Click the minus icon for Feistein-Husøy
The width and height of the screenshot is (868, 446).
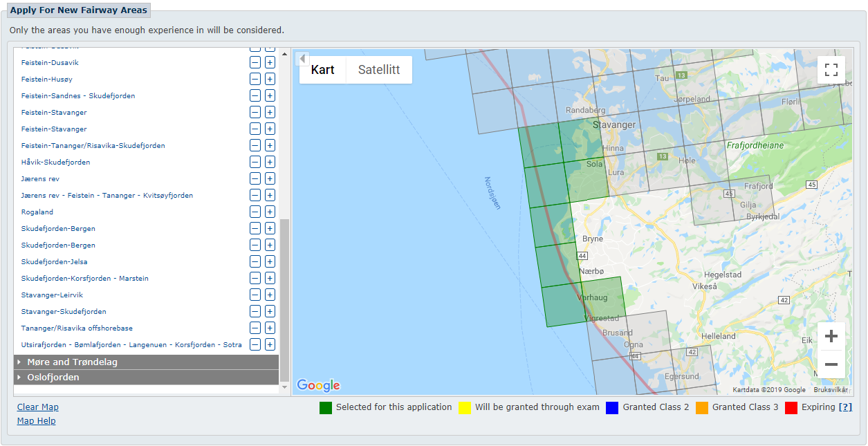255,79
